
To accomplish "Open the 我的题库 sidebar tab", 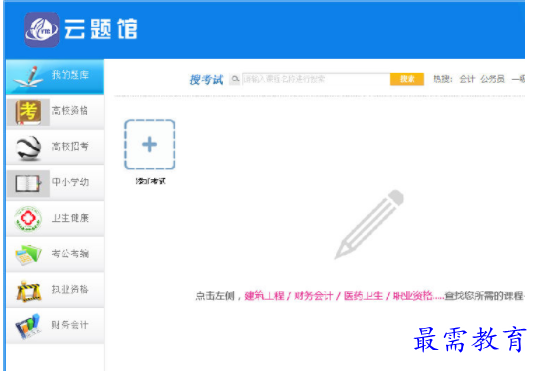I will tap(55, 77).
